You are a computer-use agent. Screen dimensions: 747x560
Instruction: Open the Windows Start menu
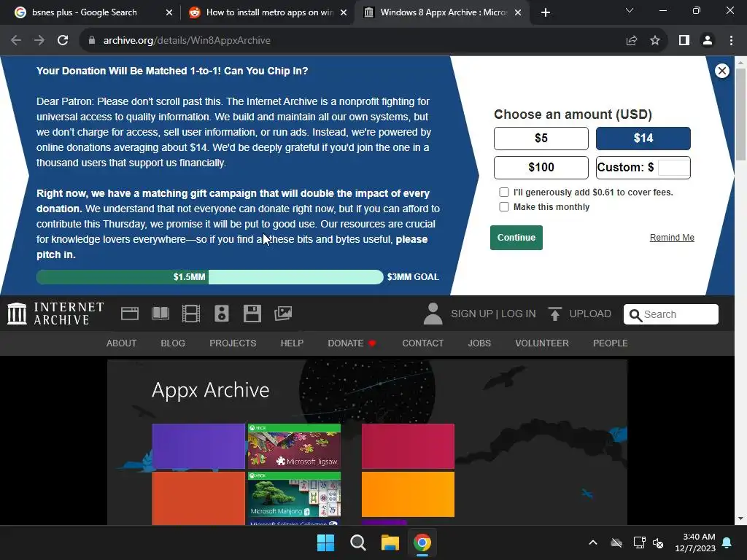click(x=326, y=542)
